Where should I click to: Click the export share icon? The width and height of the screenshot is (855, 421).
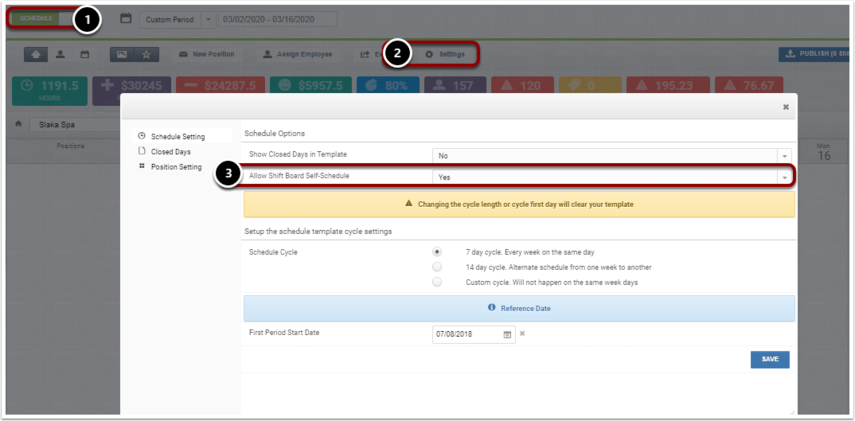(364, 55)
